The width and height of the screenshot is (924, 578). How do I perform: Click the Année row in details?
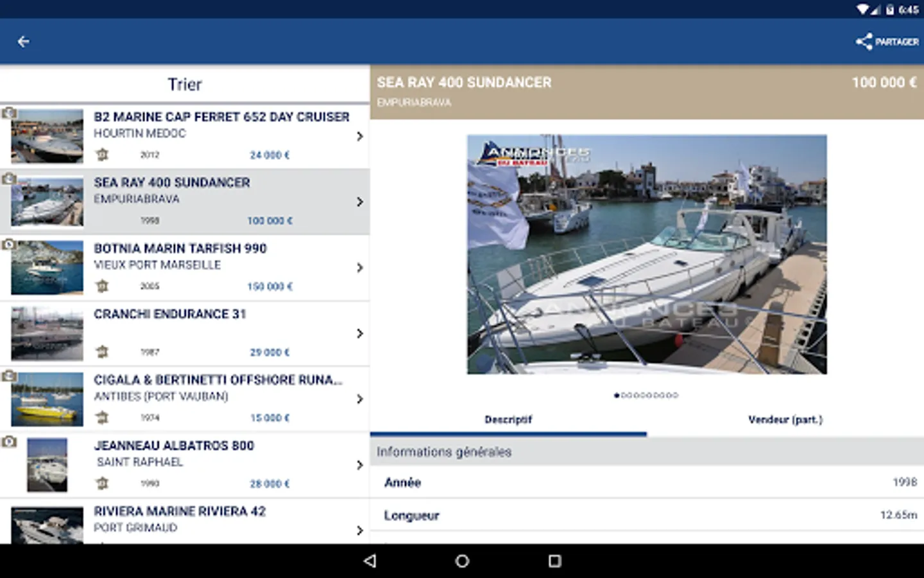(x=647, y=482)
